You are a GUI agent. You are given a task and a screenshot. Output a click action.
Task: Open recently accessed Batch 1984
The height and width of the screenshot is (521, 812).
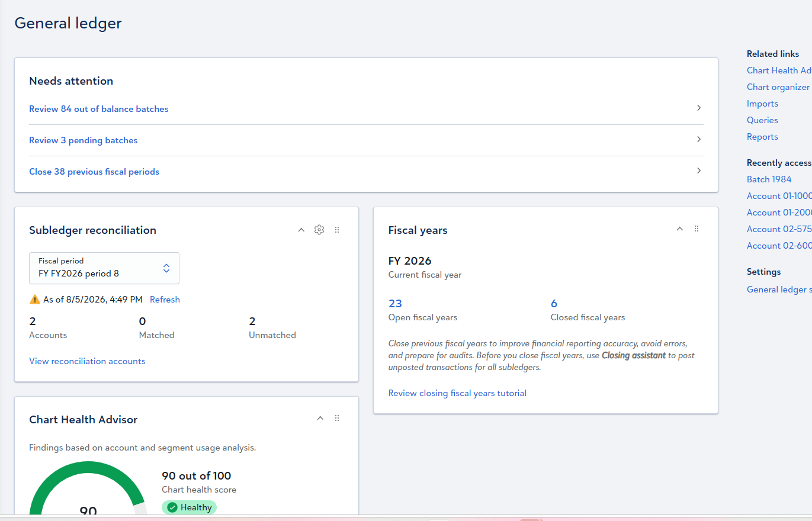click(769, 179)
